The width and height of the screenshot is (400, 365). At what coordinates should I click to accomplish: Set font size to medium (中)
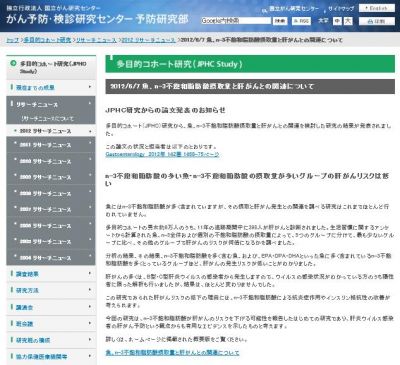pos(338,21)
